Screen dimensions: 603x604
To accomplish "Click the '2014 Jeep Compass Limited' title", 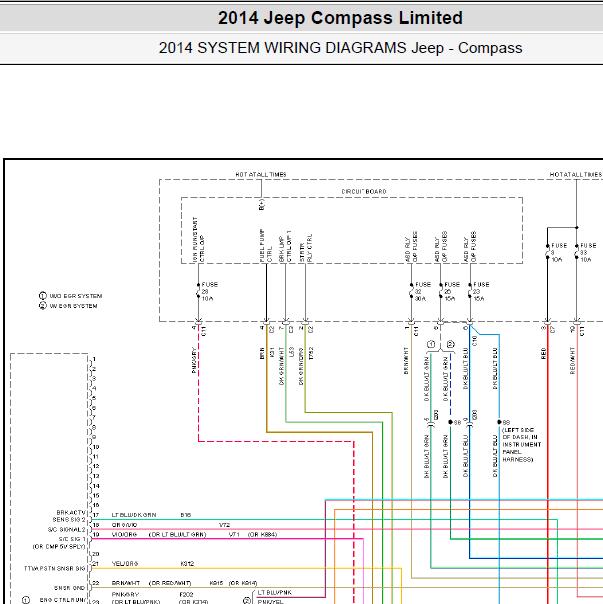I will (x=340, y=18).
